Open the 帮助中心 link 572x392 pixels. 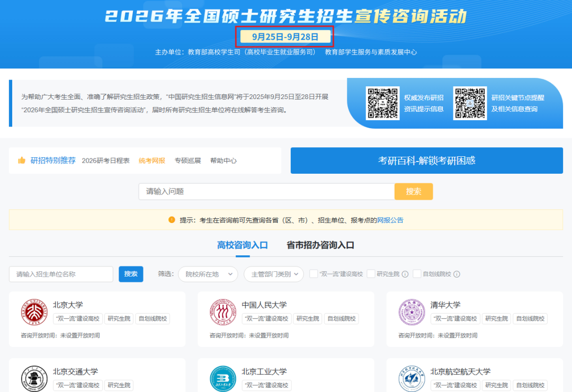tap(224, 161)
